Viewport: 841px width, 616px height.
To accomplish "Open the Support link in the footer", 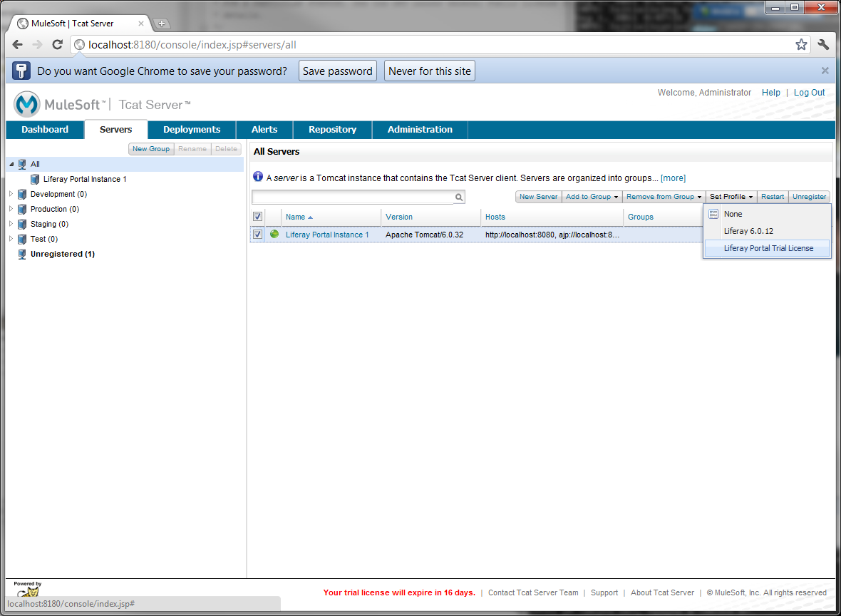I will pyautogui.click(x=604, y=592).
